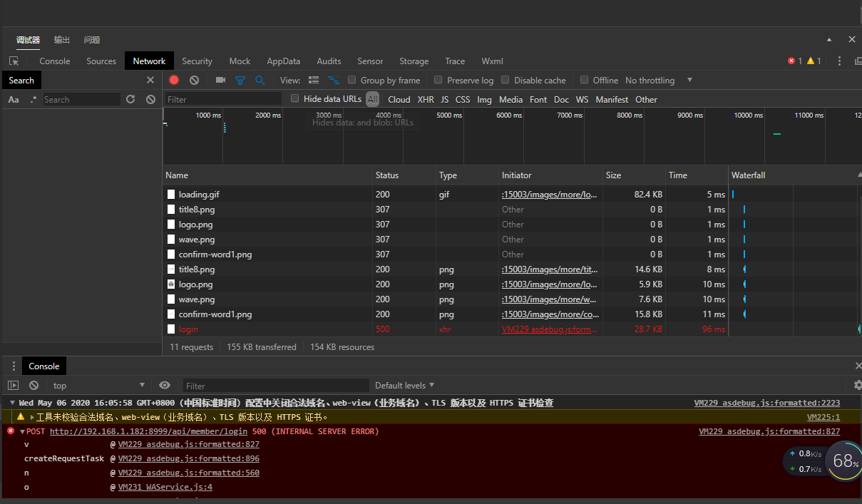Clear the network log with the block icon
Viewport: 862px width, 504px height.
(194, 81)
